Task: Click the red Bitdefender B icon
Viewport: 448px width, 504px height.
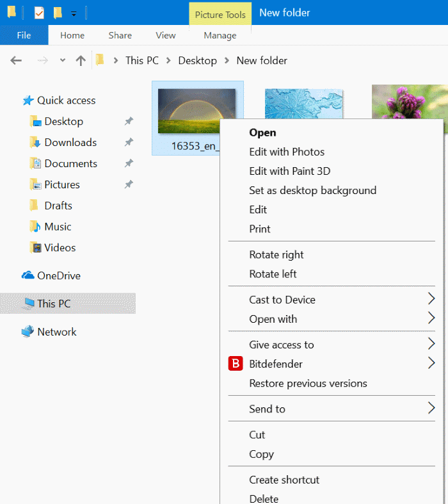Action: [236, 364]
